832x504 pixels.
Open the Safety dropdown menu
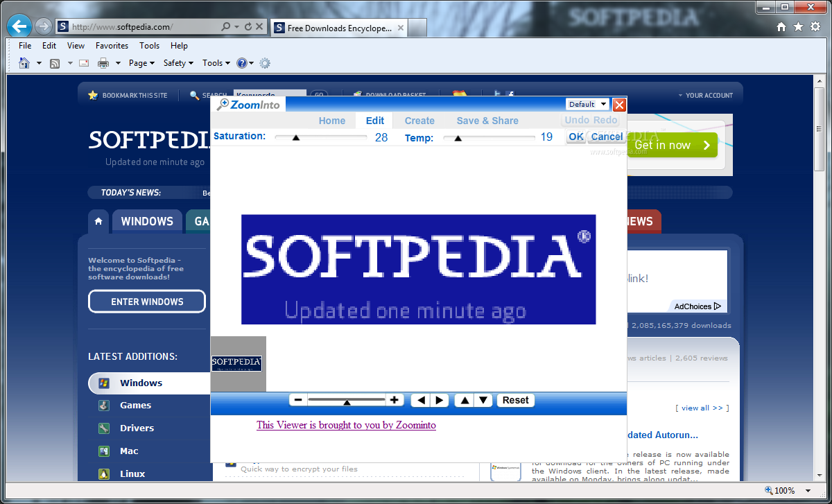[178, 63]
